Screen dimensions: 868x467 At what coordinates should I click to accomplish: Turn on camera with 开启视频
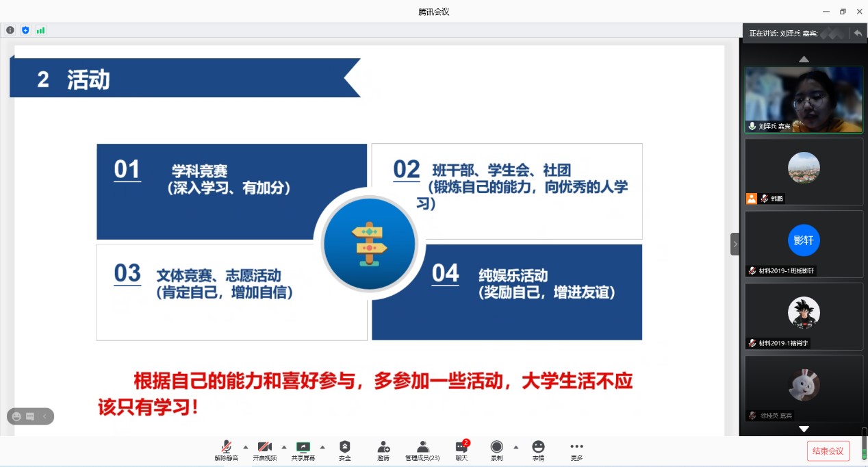click(265, 451)
